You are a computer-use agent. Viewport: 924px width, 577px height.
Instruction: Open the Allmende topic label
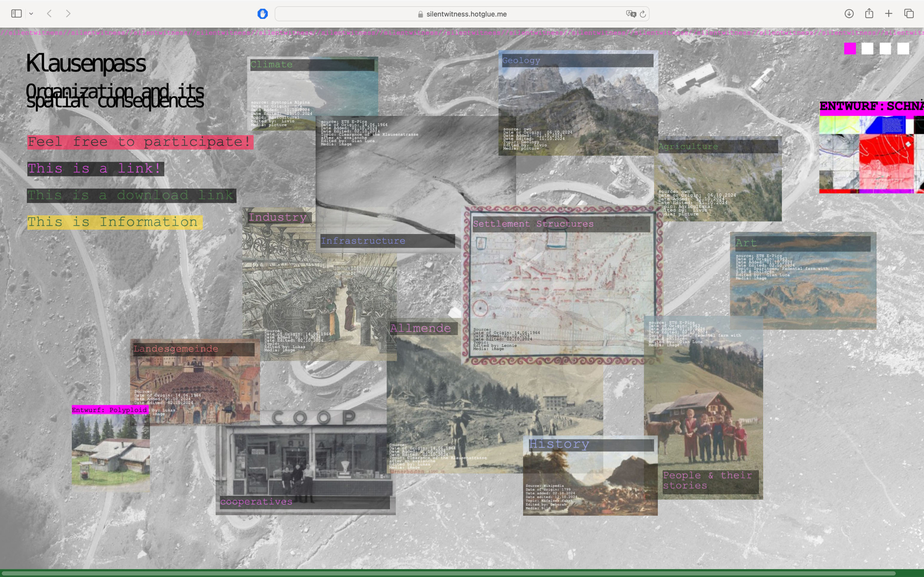tap(423, 328)
